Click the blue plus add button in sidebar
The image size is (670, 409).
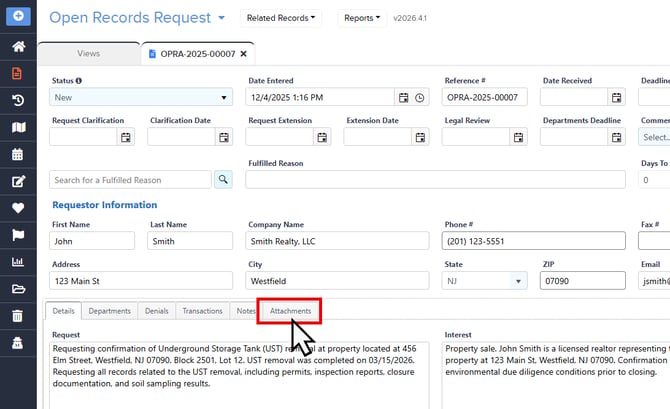[18, 16]
